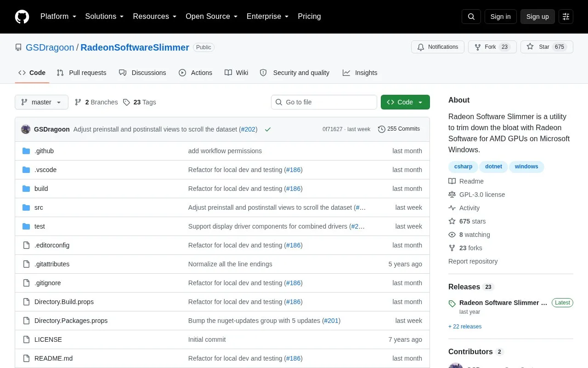Open GSDragoon's avatar on latest commit
The width and height of the screenshot is (588, 368).
tap(26, 129)
